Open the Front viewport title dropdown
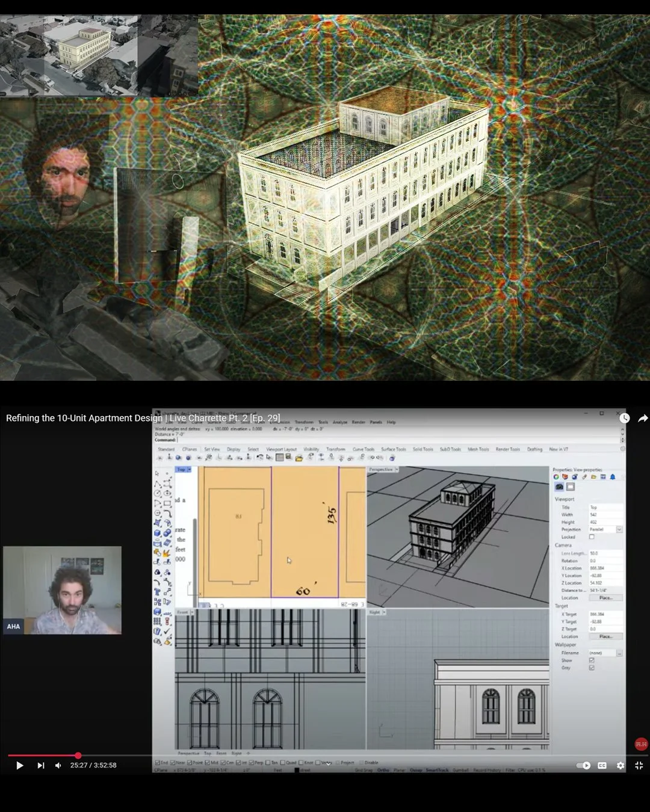The height and width of the screenshot is (812, 650). 192,612
